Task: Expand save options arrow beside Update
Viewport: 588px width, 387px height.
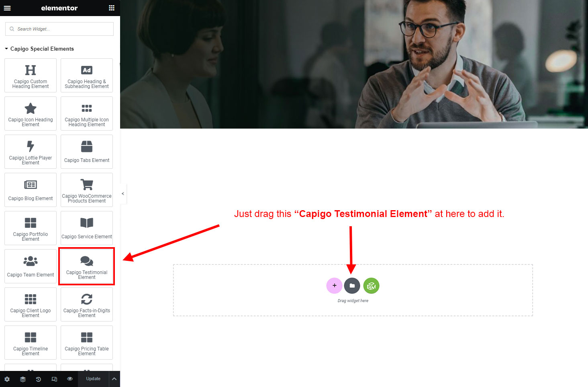Action: 114,379
